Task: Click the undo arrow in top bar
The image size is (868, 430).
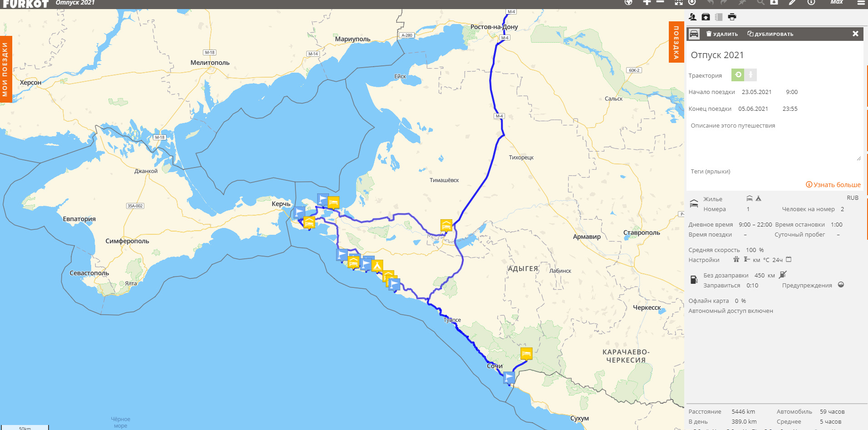Action: click(710, 2)
